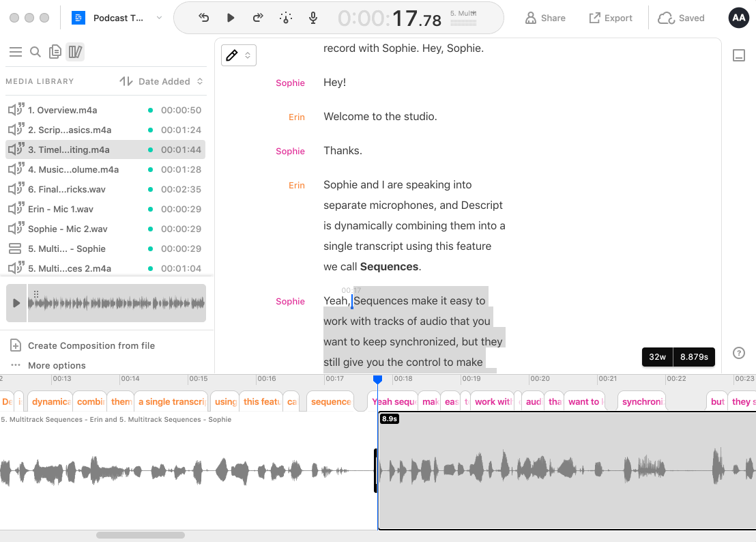Select 5. Multi... - Sophie sequence
Image resolution: width=756 pixels, height=542 pixels.
tap(105, 248)
